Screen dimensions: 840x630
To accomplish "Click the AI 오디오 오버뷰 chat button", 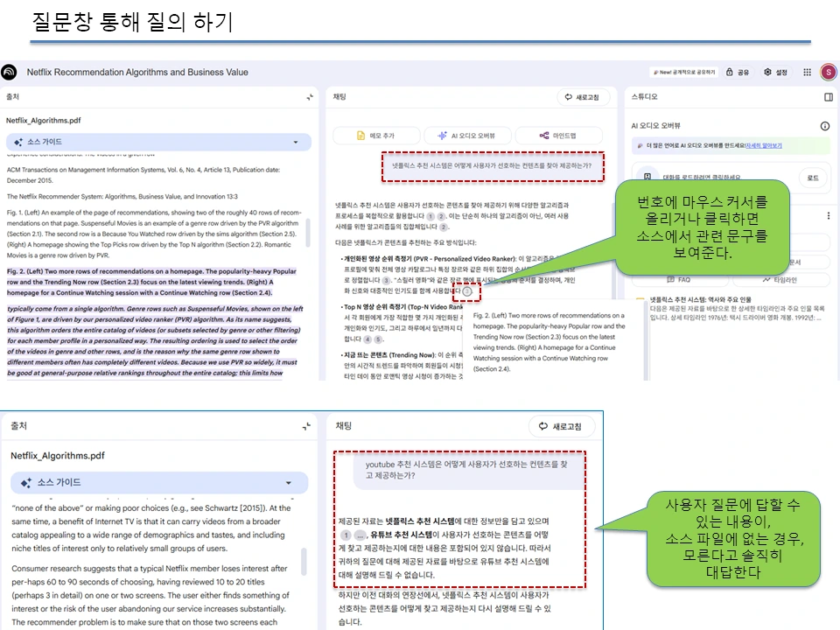I will (x=466, y=136).
